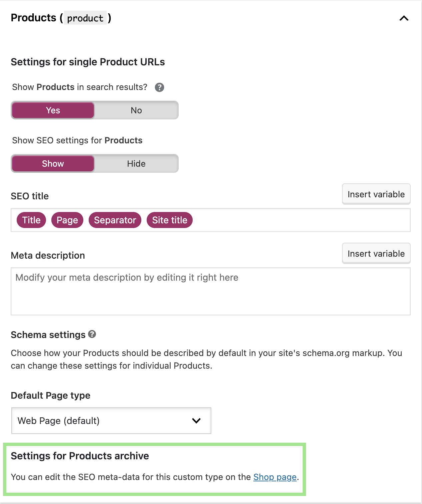Open the Schema settings help icon

tap(92, 334)
